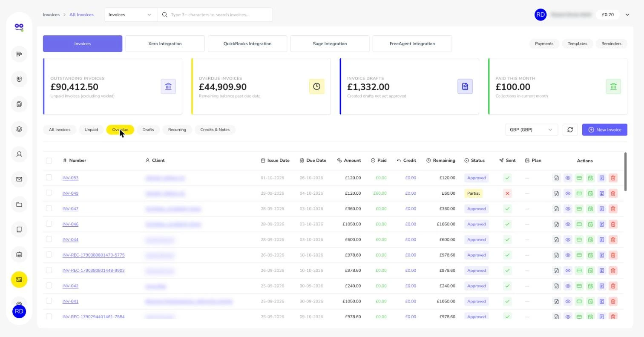The width and height of the screenshot is (644, 337).
Task: Open the Invoices search scope dropdown
Action: point(131,14)
